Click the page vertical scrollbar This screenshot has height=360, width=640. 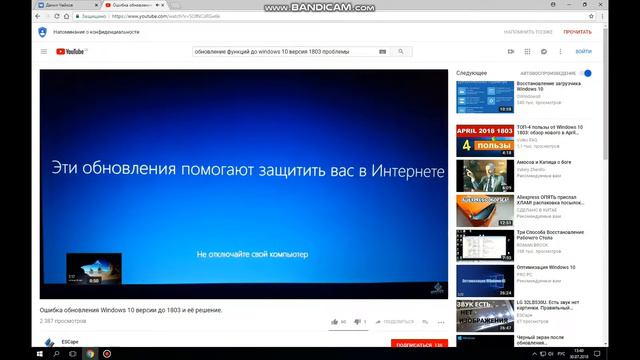click(x=605, y=94)
